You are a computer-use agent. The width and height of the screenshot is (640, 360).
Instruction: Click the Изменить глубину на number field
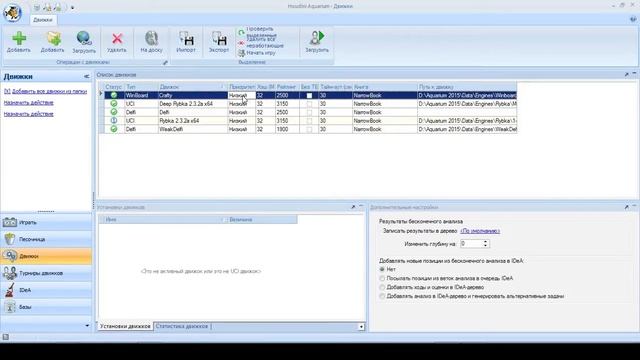coord(471,244)
